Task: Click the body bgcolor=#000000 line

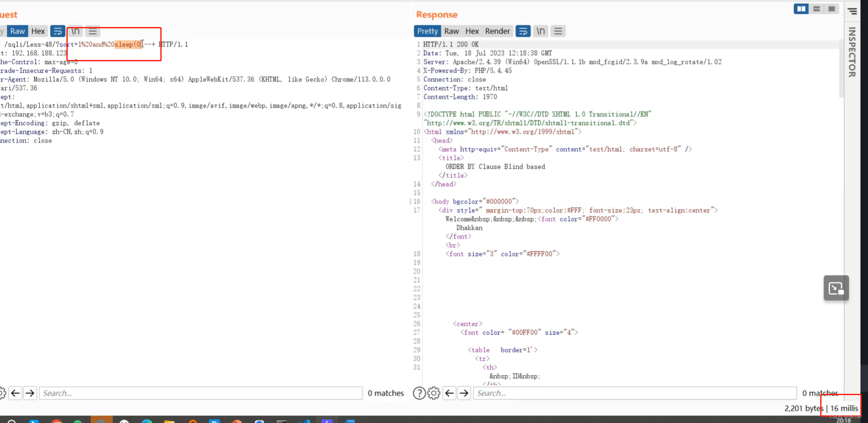Action: 475,202
